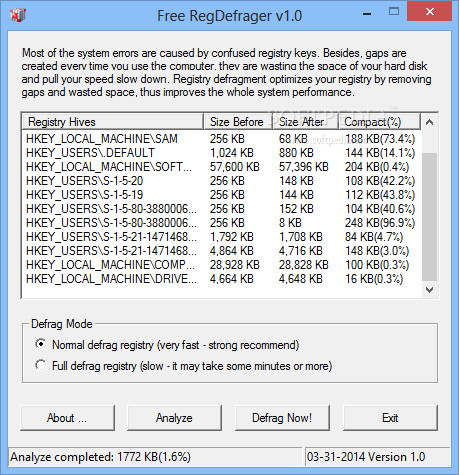Sort by Size After column header

tap(305, 122)
